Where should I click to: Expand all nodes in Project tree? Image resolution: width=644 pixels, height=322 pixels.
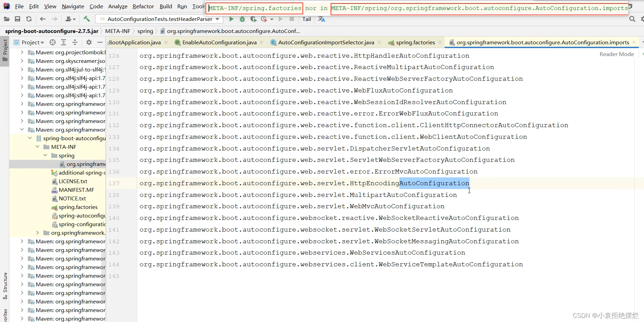pyautogui.click(x=64, y=42)
